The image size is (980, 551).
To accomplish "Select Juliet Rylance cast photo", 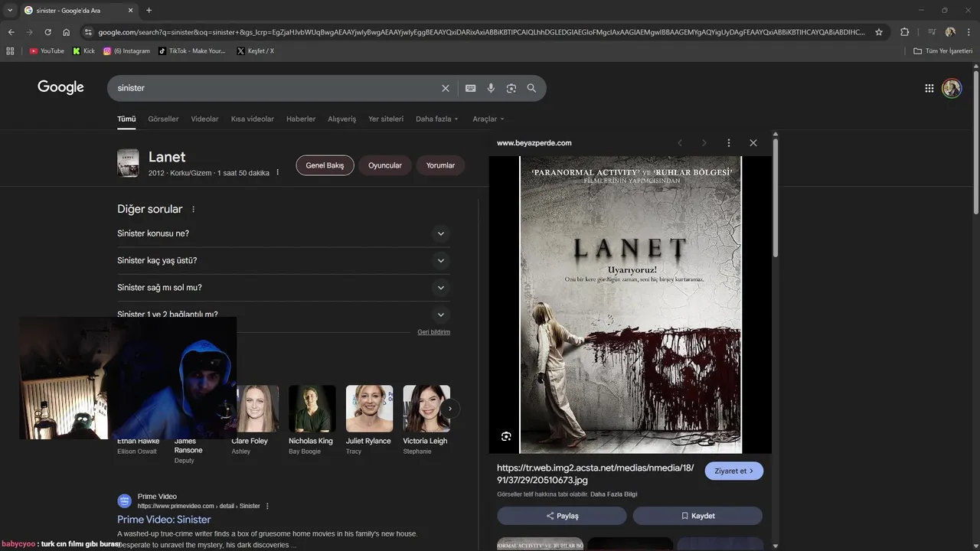I will point(370,409).
